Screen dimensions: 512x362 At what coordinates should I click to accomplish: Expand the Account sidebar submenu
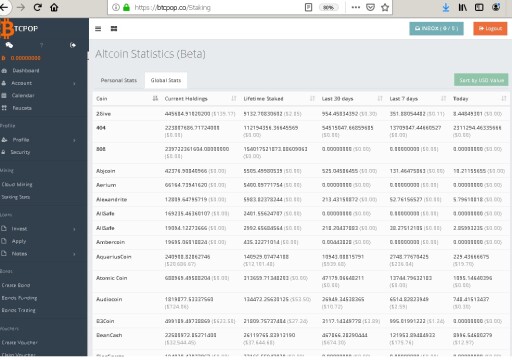(x=74, y=83)
